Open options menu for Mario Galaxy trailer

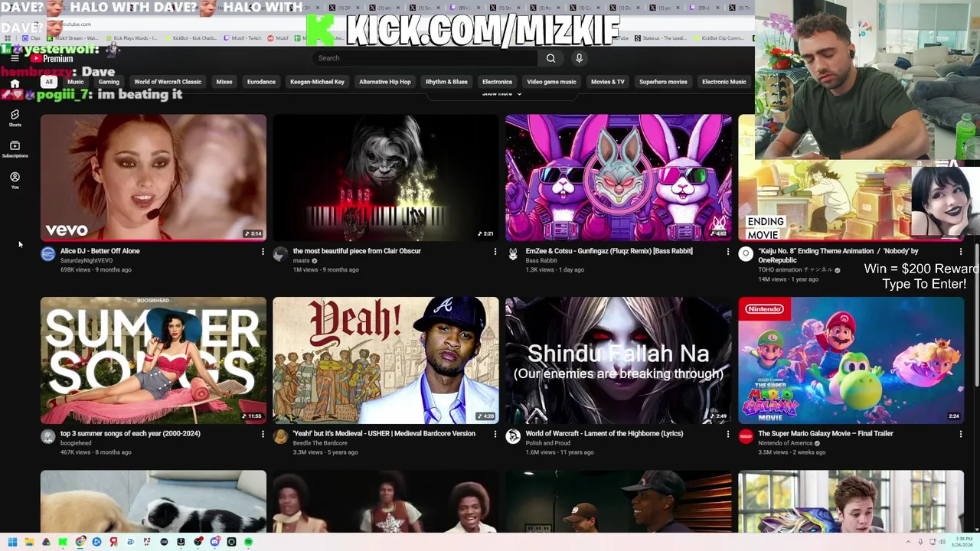pos(961,434)
